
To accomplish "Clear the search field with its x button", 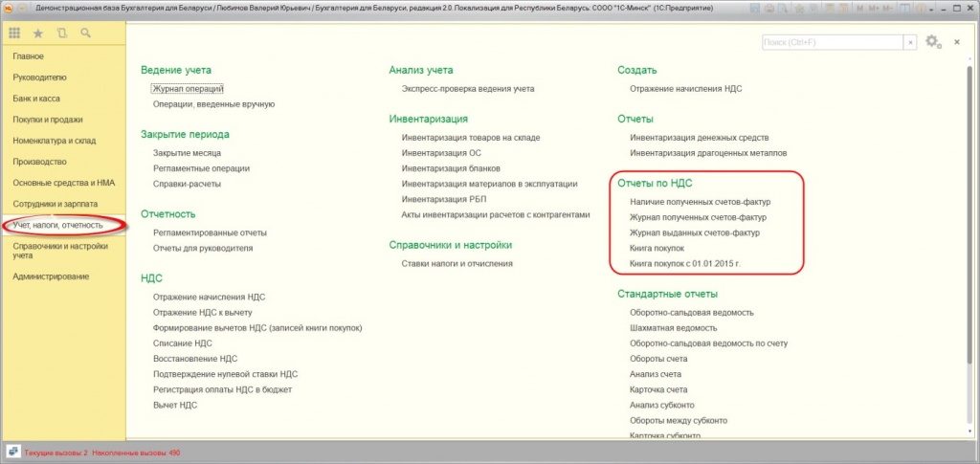I will point(910,42).
